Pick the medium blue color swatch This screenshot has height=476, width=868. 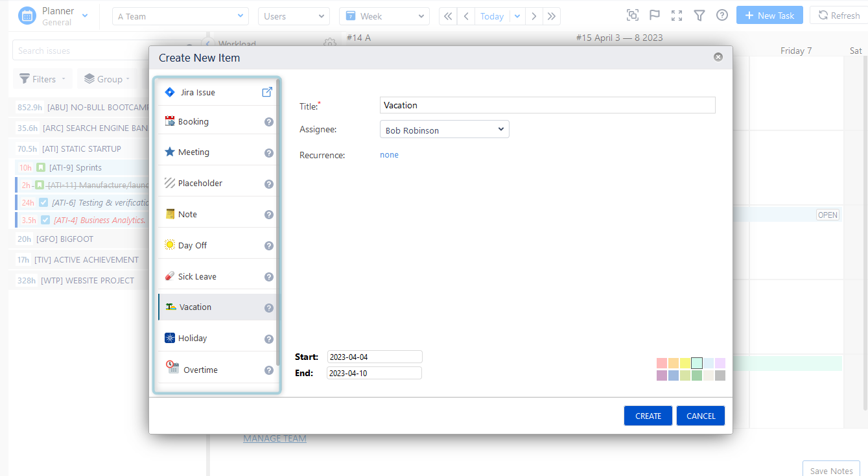(674, 375)
